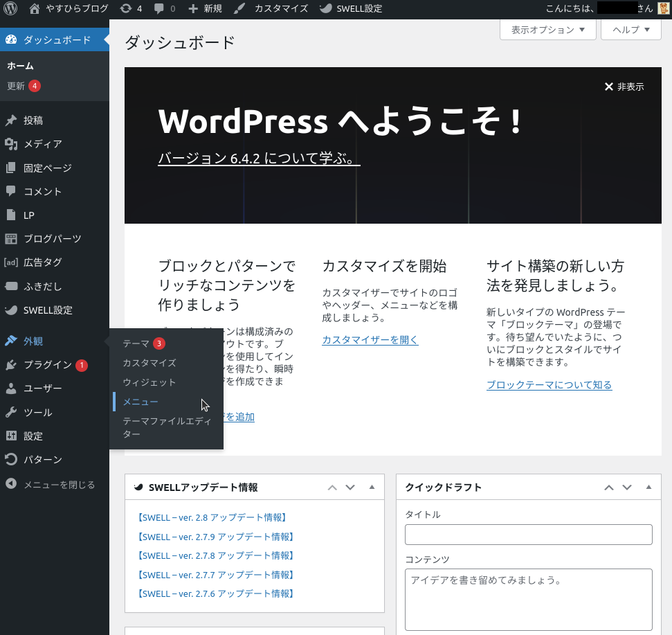
Task: Click the [ad] 広告タグ icon
Action: point(11,262)
